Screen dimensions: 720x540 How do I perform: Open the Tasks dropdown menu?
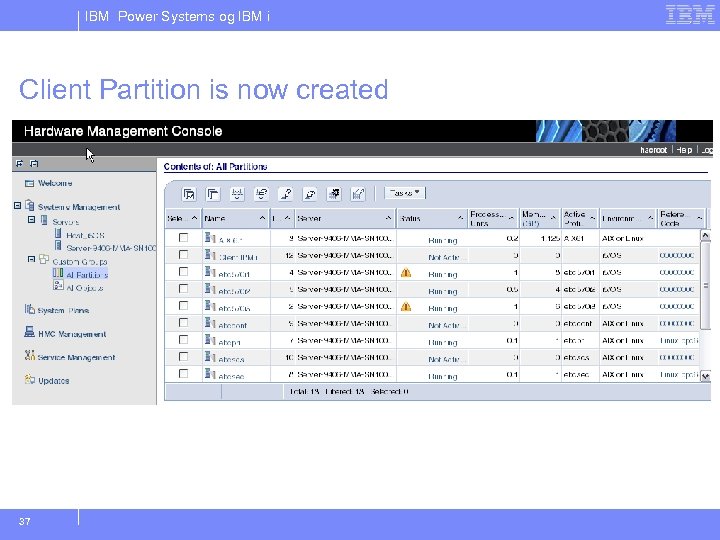pyautogui.click(x=405, y=193)
